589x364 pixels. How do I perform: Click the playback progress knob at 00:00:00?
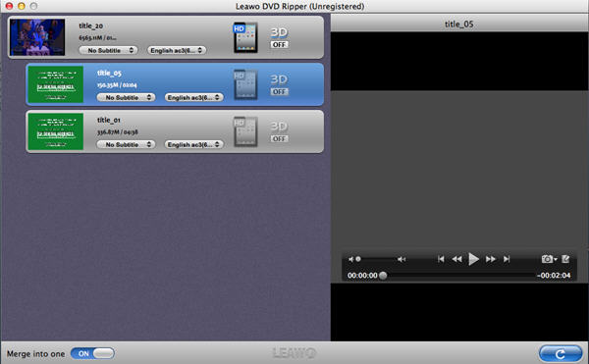(x=383, y=276)
